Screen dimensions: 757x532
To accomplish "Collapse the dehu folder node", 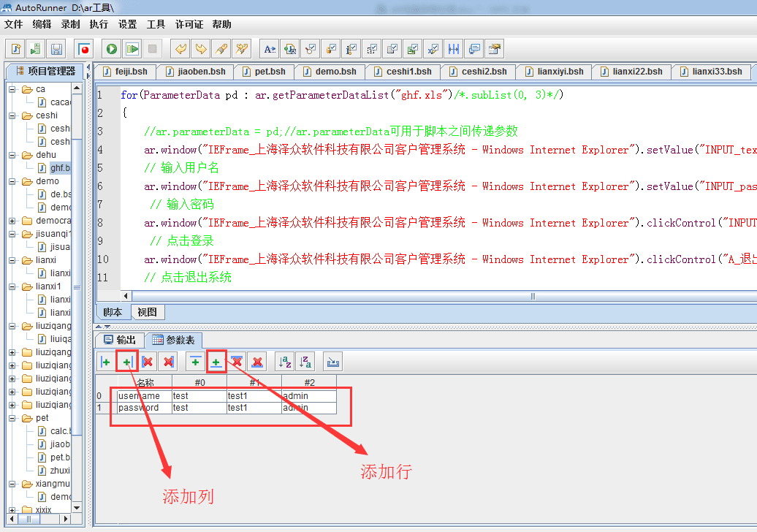I will (x=12, y=155).
